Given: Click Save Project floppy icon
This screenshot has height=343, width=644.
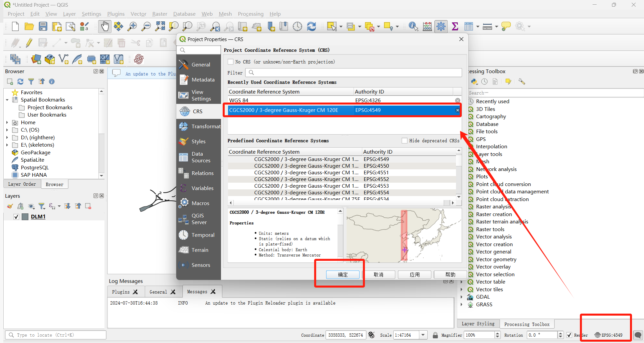Looking at the screenshot, I should point(43,26).
